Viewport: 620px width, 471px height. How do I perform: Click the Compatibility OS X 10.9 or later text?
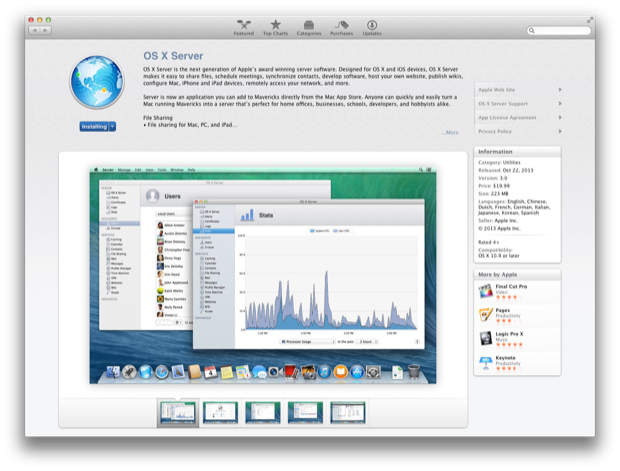(x=499, y=253)
